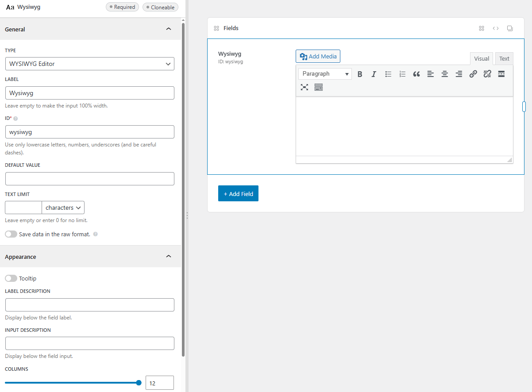The width and height of the screenshot is (532, 392).
Task: Show the keyboard shortcuts toolbar toggle
Action: pos(318,87)
